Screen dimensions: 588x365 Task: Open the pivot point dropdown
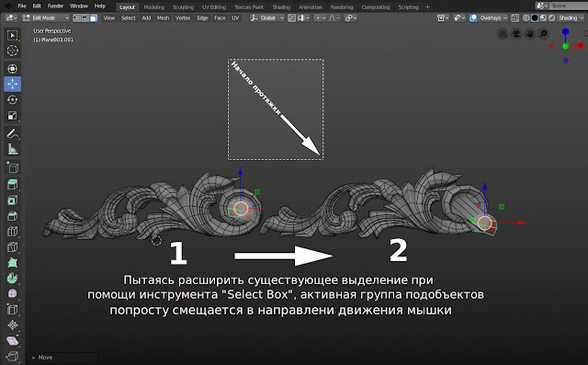pos(351,17)
